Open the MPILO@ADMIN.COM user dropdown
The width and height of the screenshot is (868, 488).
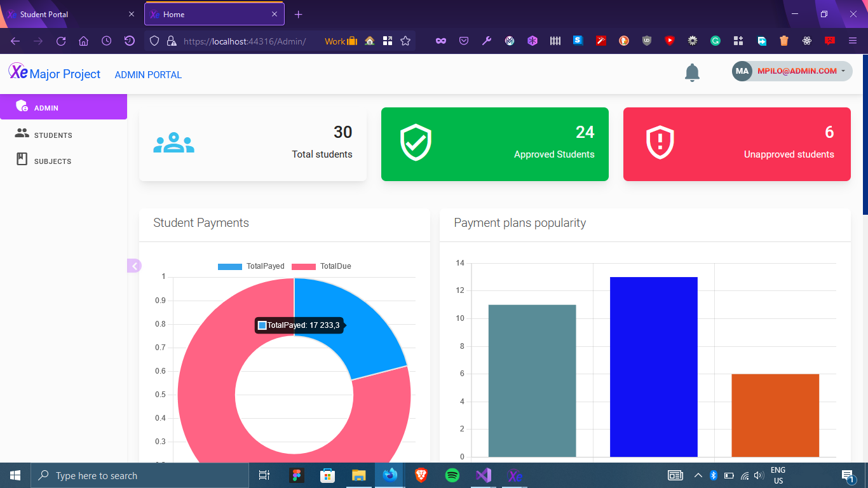coord(792,71)
